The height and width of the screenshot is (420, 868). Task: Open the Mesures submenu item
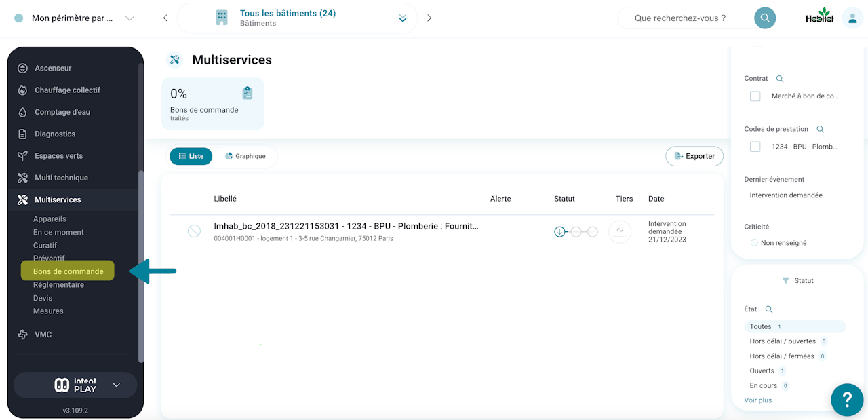(x=48, y=311)
